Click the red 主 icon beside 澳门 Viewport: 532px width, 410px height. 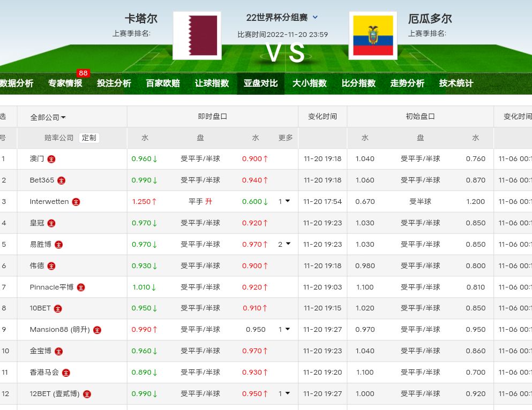coord(51,159)
